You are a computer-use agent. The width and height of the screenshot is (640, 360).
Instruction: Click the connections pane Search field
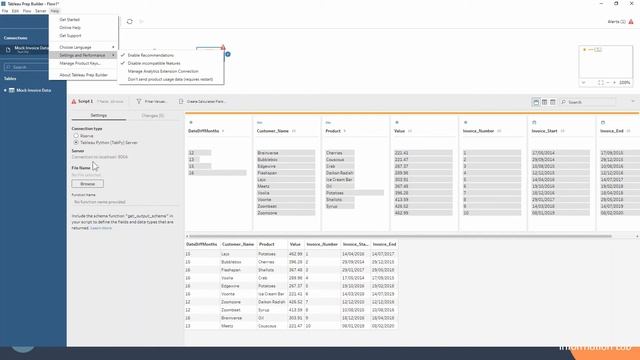point(25,67)
